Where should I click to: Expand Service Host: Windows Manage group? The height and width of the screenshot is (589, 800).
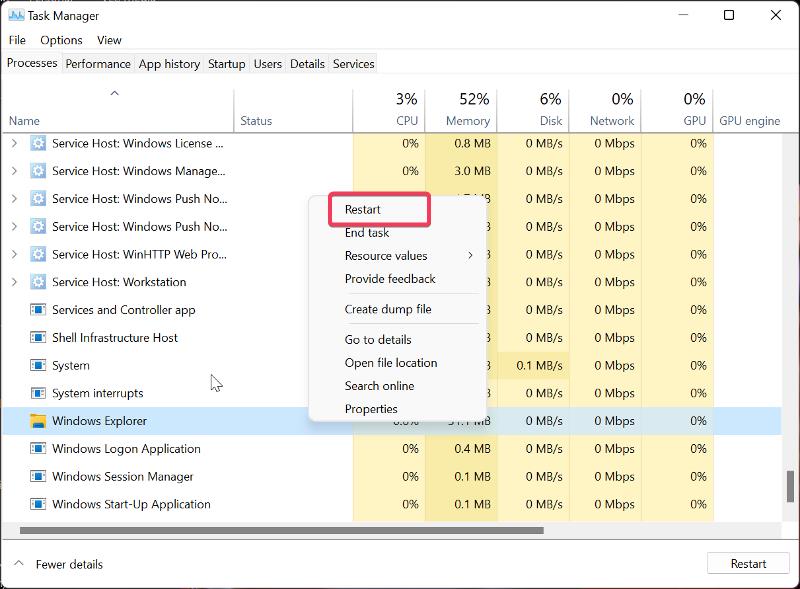(x=14, y=171)
